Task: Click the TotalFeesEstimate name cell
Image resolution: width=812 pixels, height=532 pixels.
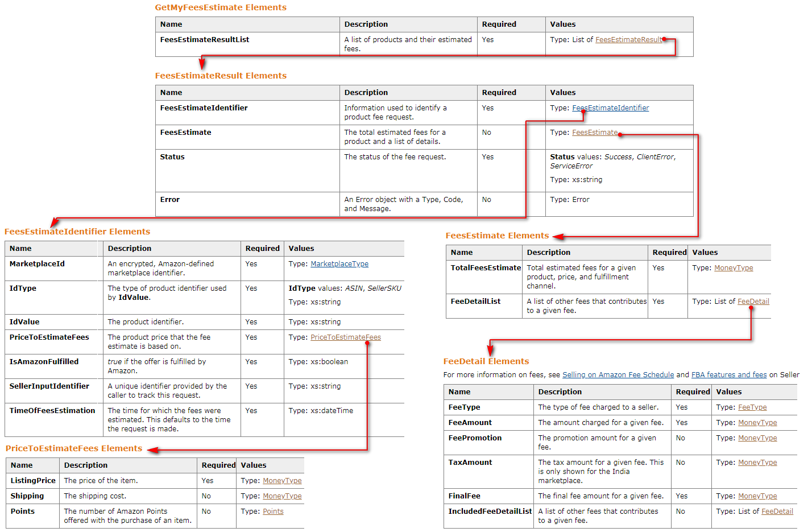Action: tap(484, 277)
